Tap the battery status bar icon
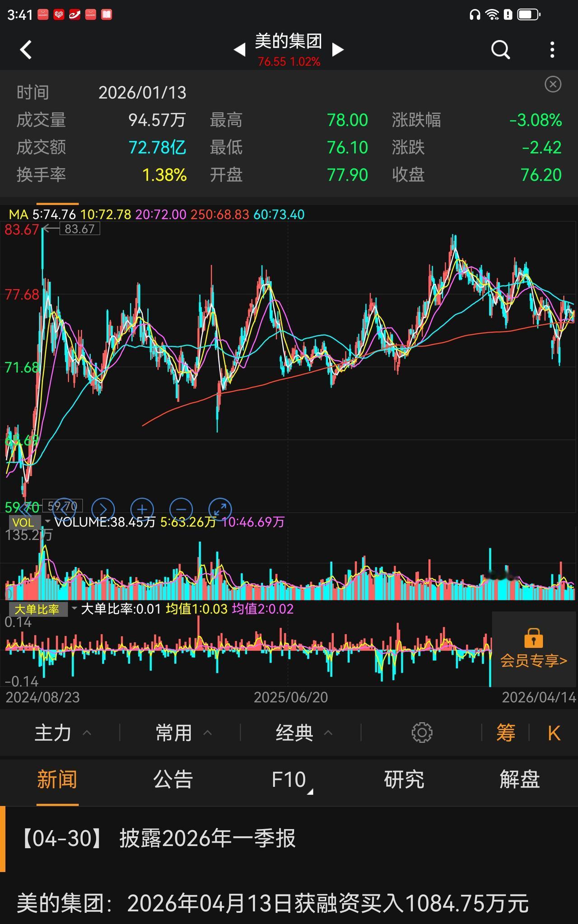This screenshot has width=578, height=924. [x=529, y=15]
